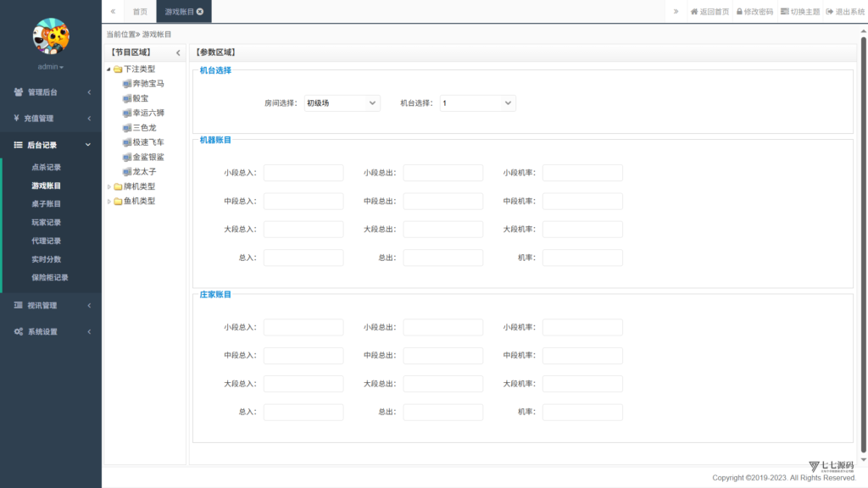Click the 极速飞车 item icon
The image size is (868, 488).
coord(127,142)
